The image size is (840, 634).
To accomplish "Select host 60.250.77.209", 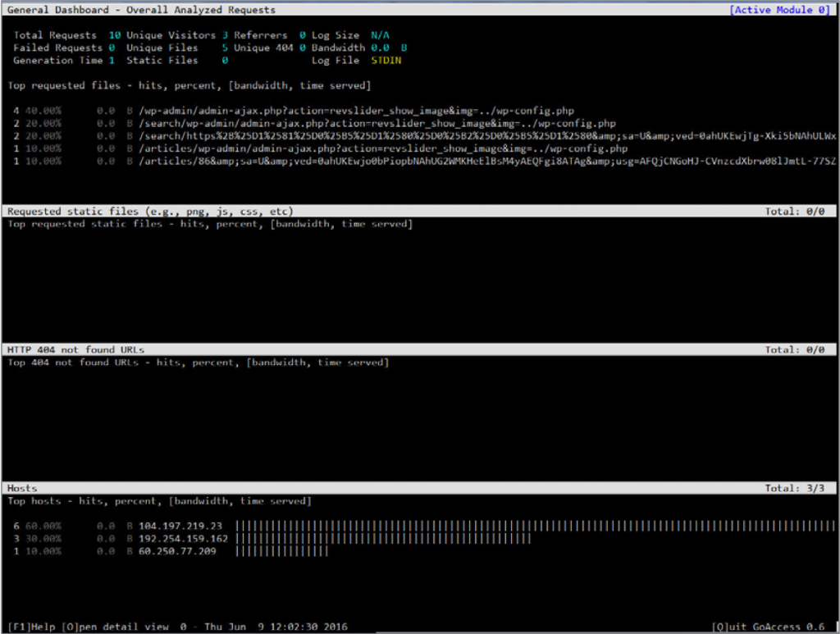I will click(x=177, y=551).
